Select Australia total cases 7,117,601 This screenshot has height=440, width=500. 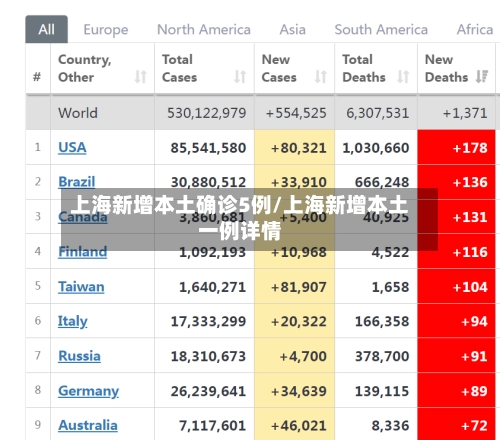pyautogui.click(x=212, y=426)
